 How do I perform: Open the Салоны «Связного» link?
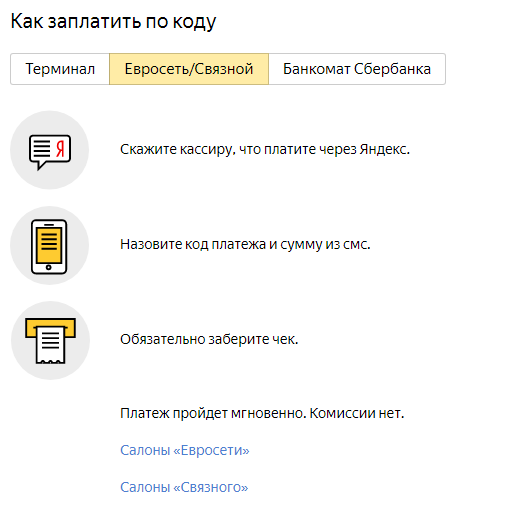click(184, 487)
